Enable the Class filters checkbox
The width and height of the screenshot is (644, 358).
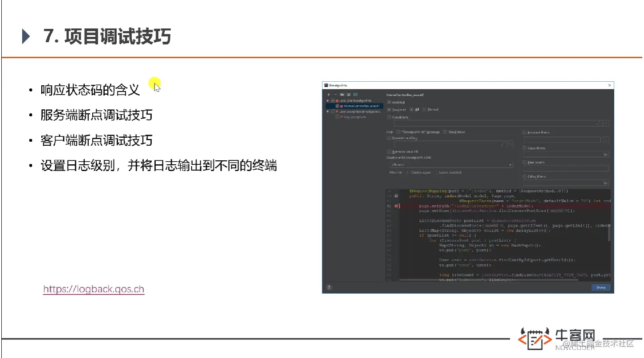click(524, 148)
